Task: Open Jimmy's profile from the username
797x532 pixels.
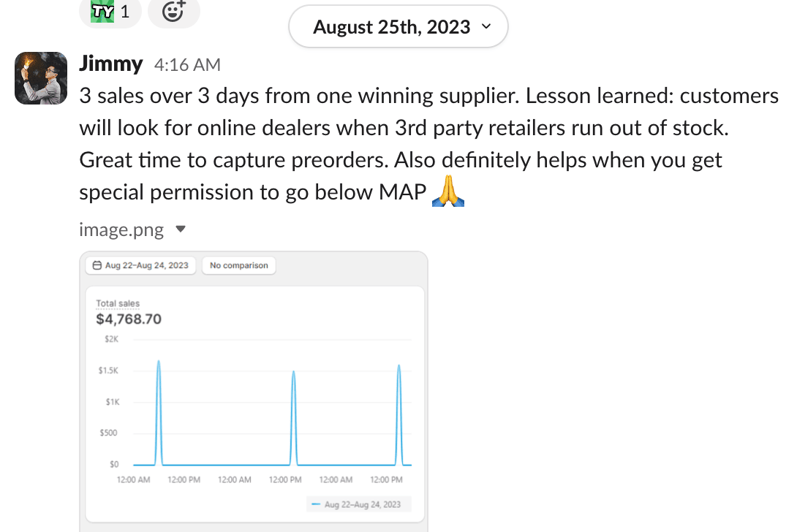Action: coord(110,64)
